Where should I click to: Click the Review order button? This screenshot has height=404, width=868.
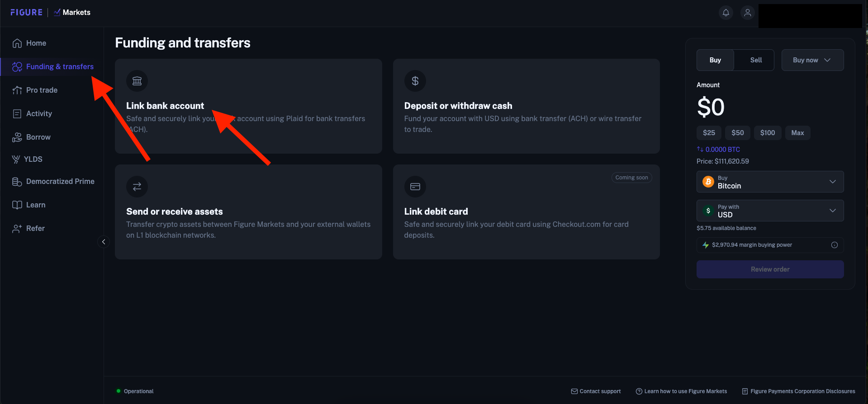tap(770, 269)
